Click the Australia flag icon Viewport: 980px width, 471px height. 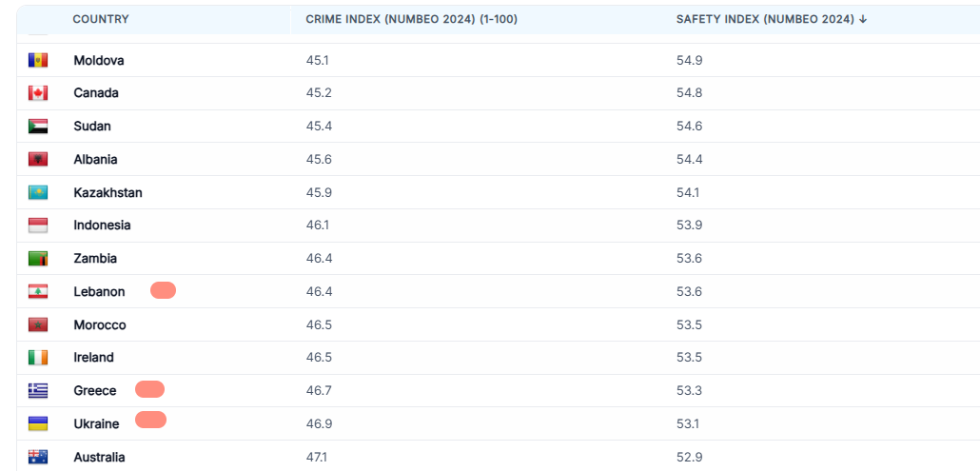coord(37,458)
